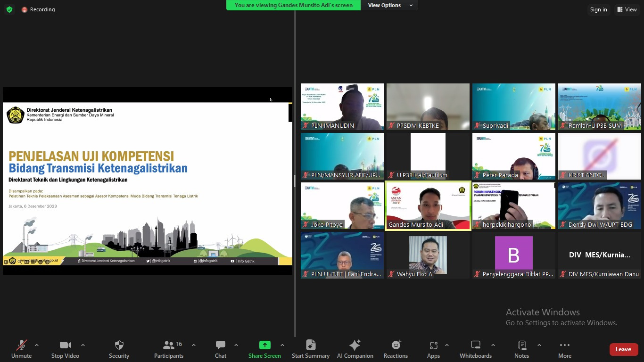Viewport: 644px width, 362px height.
Task: Select the Ramlan-UIP3B SUM video tile
Action: pyautogui.click(x=600, y=107)
